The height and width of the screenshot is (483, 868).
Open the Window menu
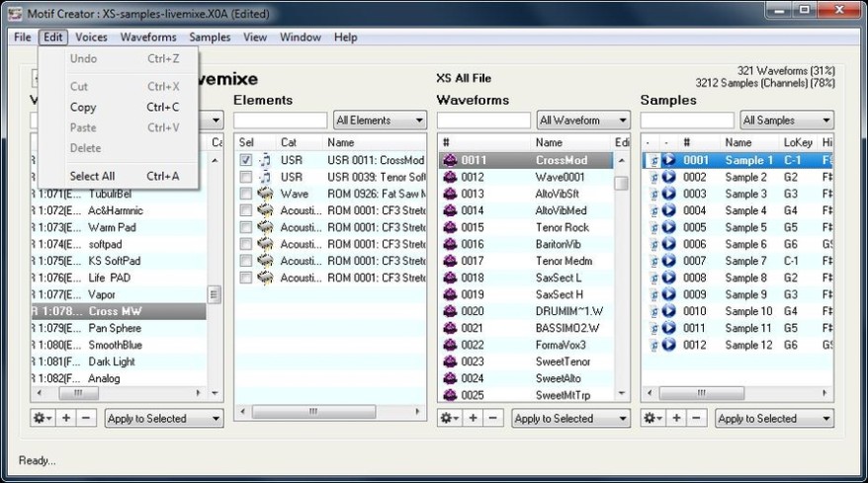[x=301, y=38]
